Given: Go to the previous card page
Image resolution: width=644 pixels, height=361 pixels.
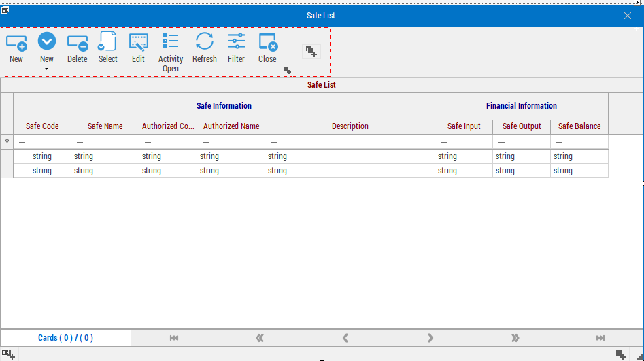Looking at the screenshot, I should point(345,338).
